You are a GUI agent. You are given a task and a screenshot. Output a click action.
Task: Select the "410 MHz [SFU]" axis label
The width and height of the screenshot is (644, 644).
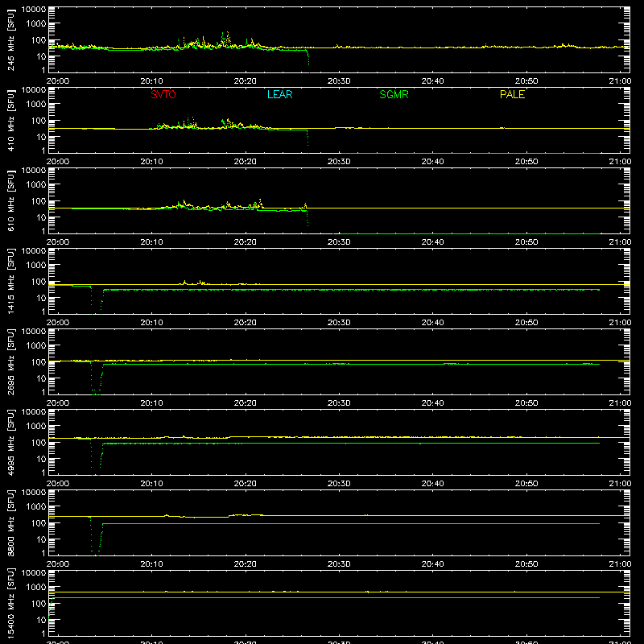point(11,120)
